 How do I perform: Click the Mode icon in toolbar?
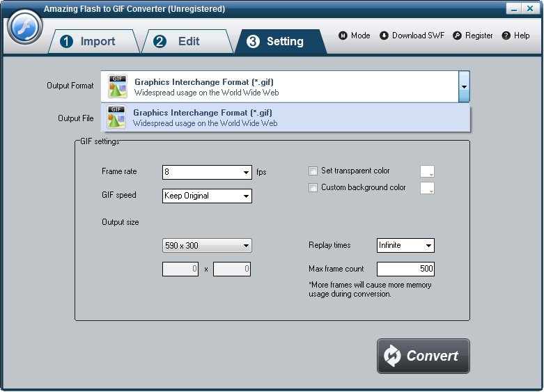click(x=343, y=36)
